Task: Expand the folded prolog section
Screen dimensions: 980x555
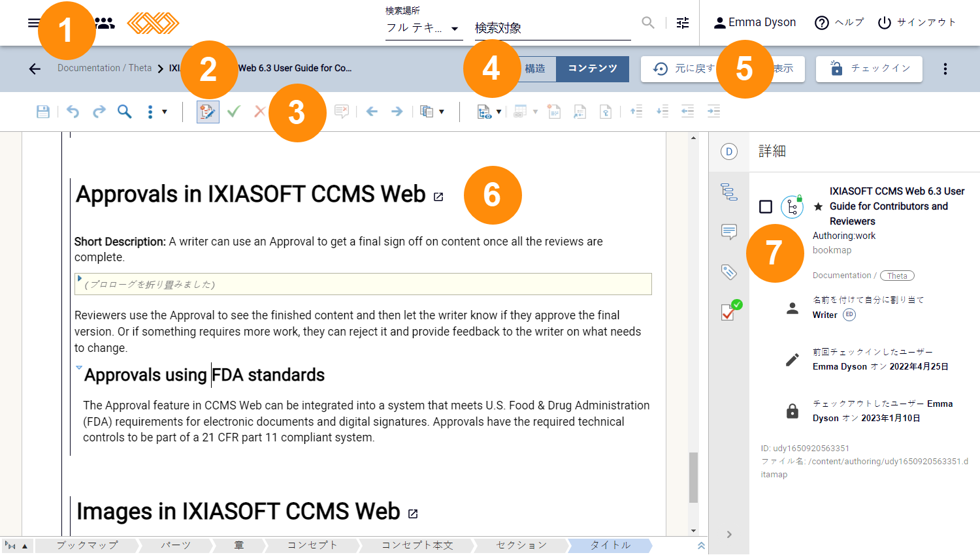Action: point(80,278)
